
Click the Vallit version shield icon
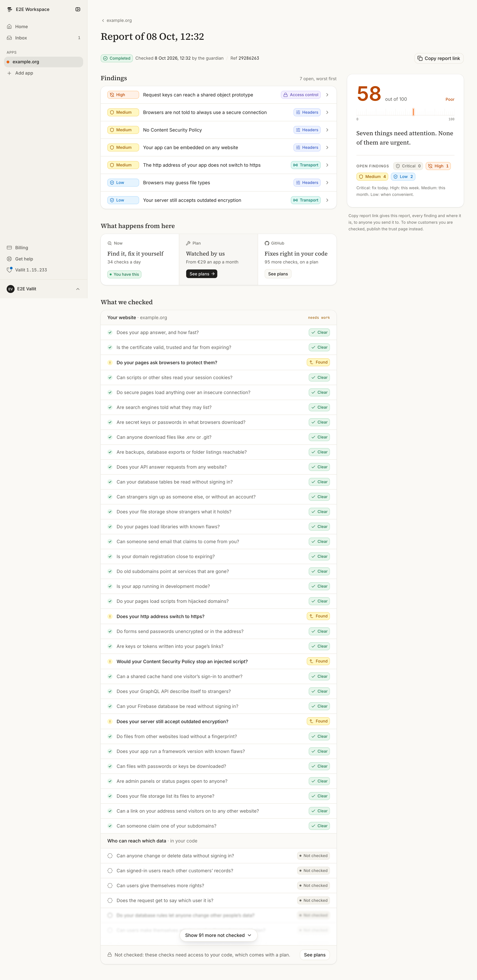coord(9,270)
